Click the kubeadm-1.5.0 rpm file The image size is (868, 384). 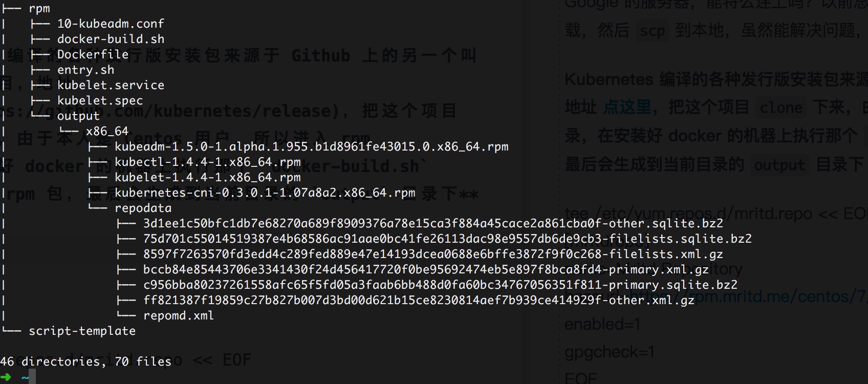tap(311, 147)
